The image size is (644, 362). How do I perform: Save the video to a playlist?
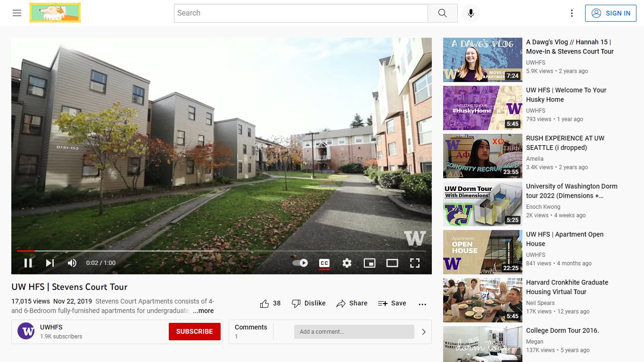click(392, 304)
